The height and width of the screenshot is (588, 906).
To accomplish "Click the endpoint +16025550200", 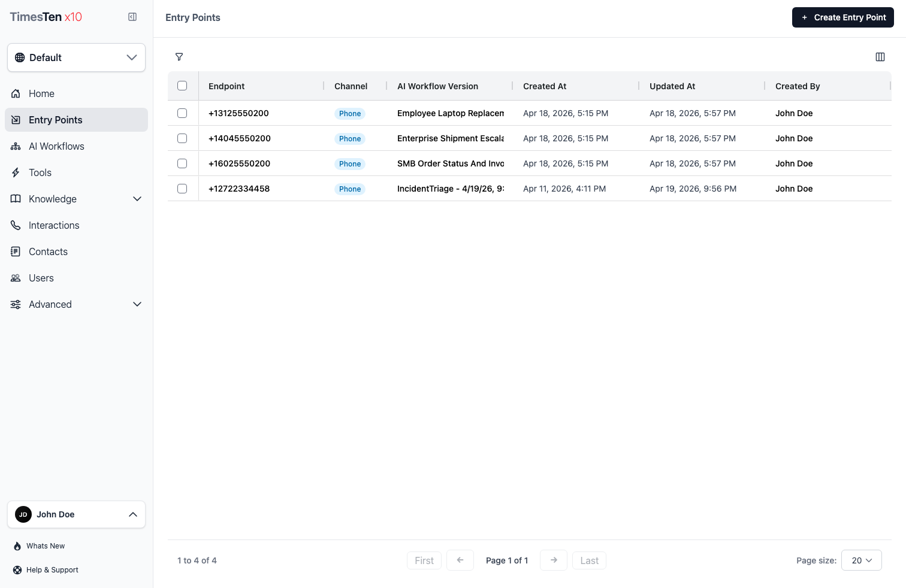I will click(x=239, y=163).
